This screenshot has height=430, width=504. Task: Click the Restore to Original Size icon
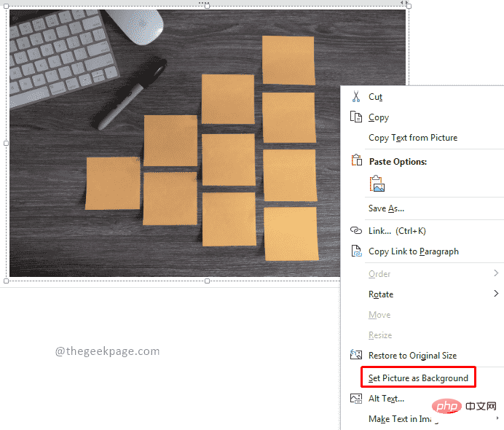(356, 355)
